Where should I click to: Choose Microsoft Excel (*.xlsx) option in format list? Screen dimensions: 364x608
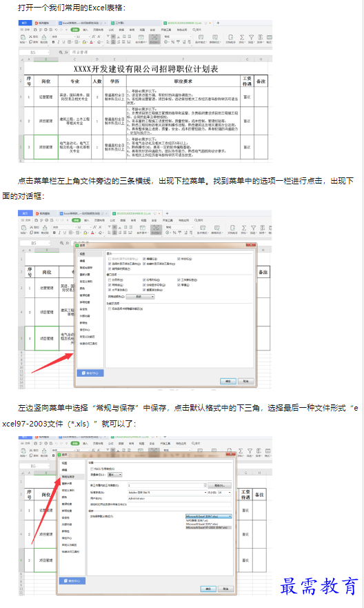[208, 524]
